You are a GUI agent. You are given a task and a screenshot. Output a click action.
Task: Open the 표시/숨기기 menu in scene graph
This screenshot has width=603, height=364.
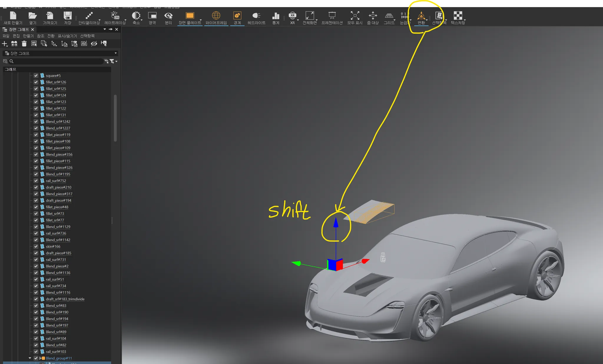(x=67, y=36)
